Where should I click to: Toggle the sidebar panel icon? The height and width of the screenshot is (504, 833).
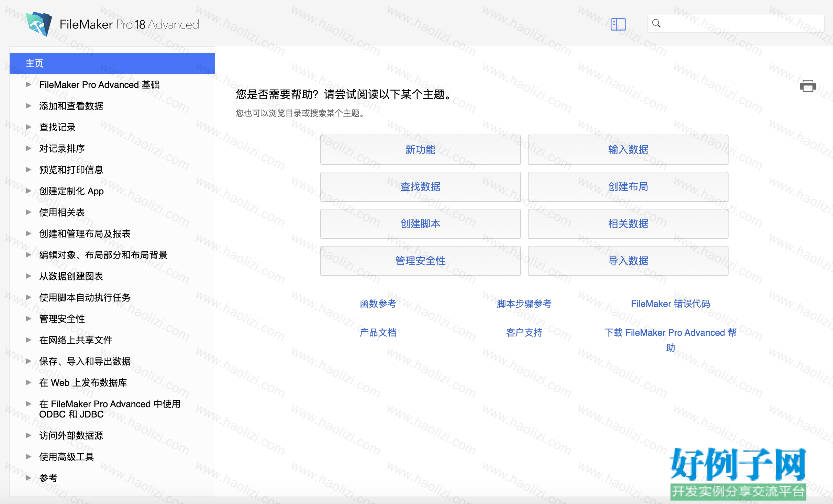[x=618, y=24]
